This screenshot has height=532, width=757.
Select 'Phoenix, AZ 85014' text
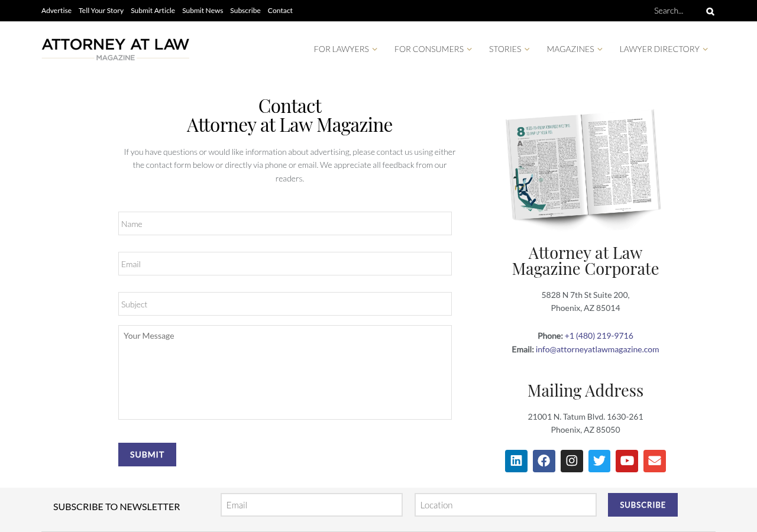coord(585,308)
